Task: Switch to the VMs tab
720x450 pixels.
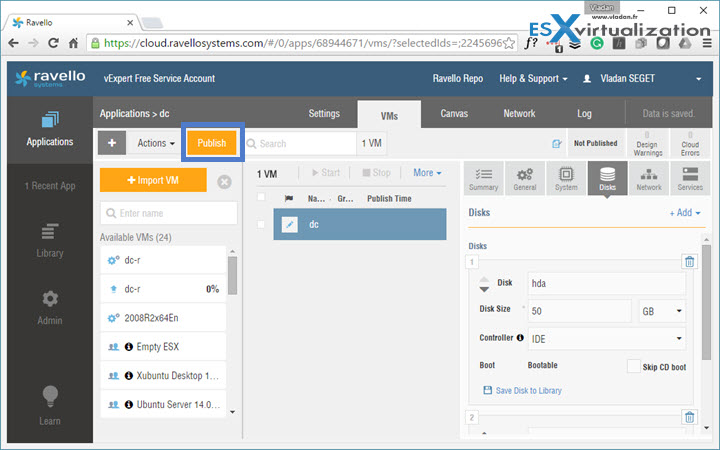Action: tap(389, 116)
